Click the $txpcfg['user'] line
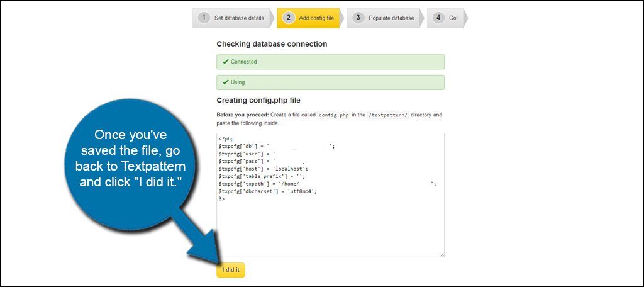The width and height of the screenshot is (644, 287). [x=247, y=154]
